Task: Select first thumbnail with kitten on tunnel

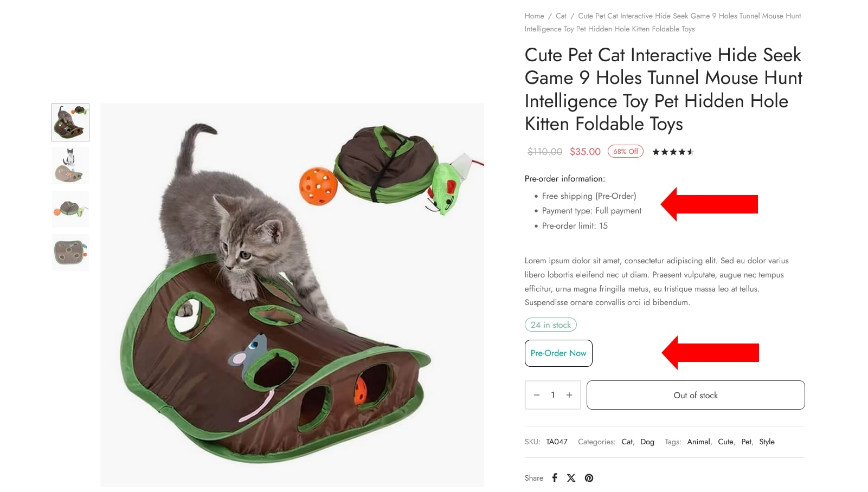Action: click(x=70, y=122)
